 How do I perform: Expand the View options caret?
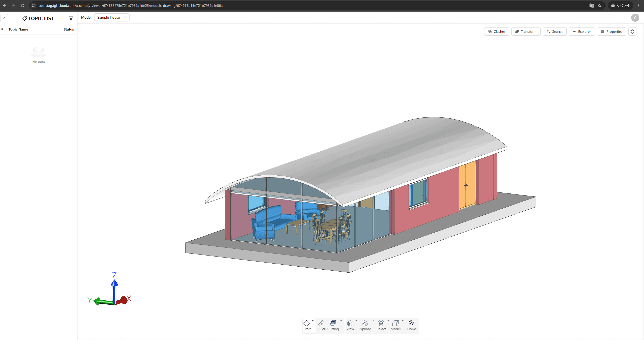356,321
